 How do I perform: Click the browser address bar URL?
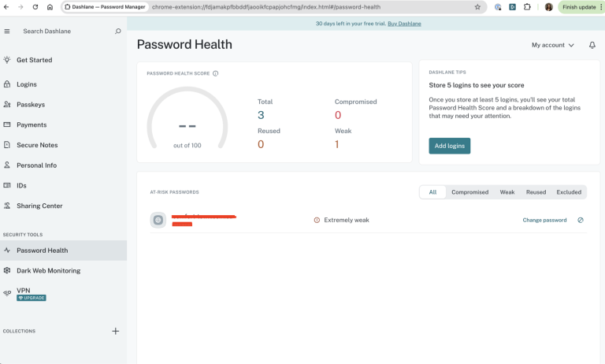pyautogui.click(x=266, y=7)
